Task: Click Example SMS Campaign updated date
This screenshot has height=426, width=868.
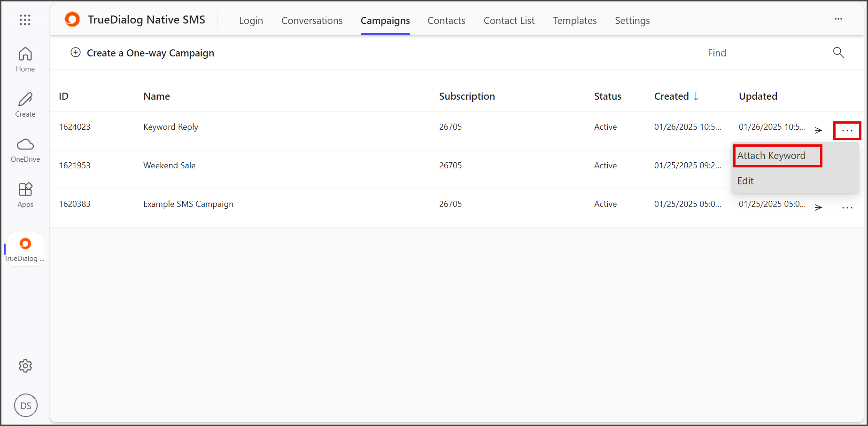Action: [x=772, y=204]
